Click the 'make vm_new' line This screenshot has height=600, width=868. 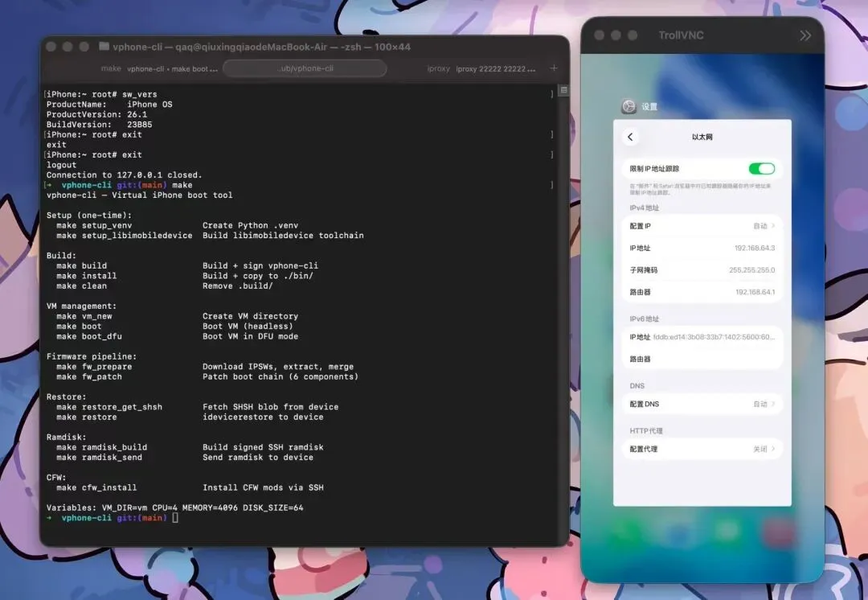[177, 316]
